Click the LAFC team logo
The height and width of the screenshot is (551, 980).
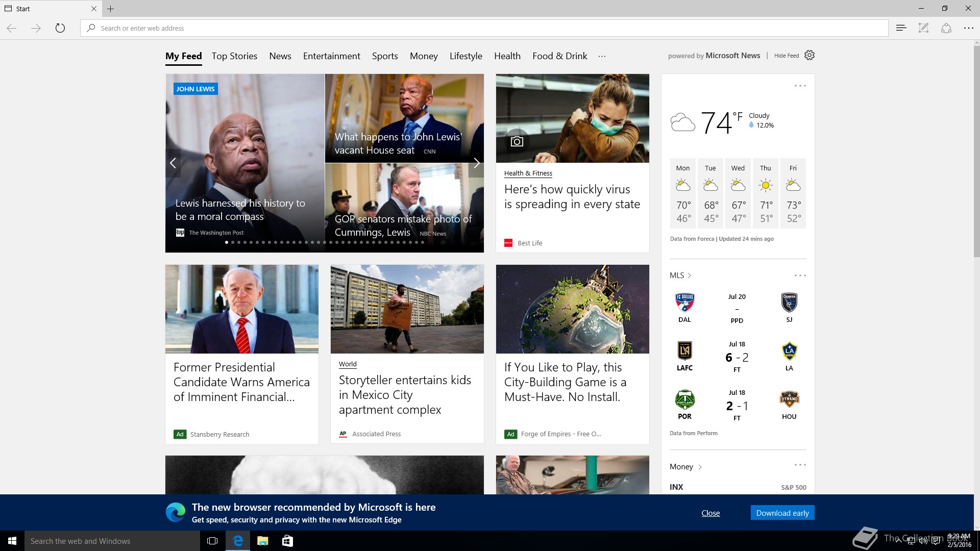(x=684, y=351)
